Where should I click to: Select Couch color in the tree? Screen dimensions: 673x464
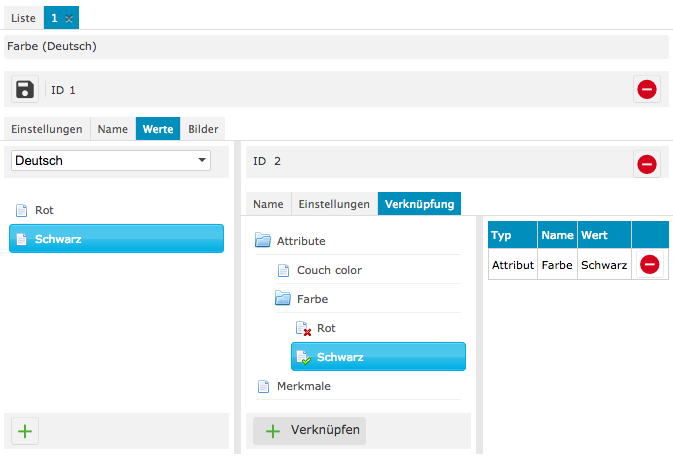pyautogui.click(x=329, y=270)
